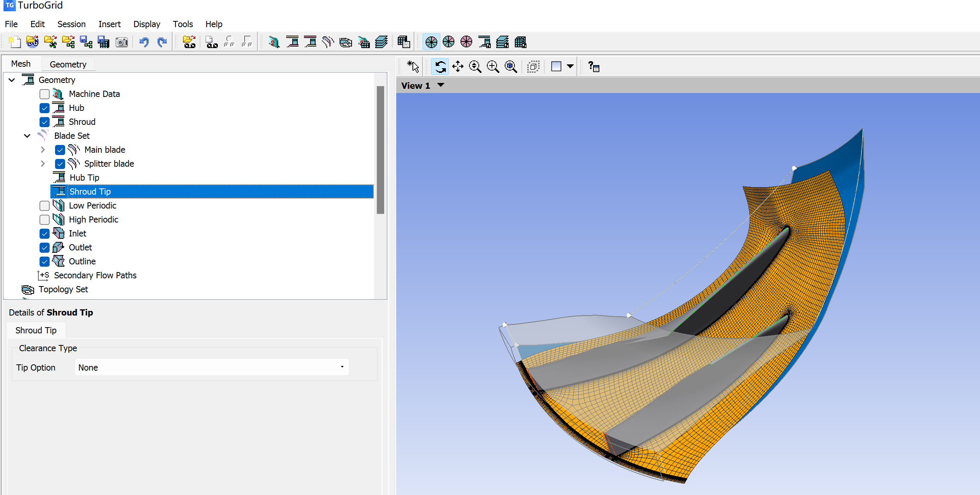980x495 pixels.
Task: Select Hub Tip in the tree
Action: [84, 178]
